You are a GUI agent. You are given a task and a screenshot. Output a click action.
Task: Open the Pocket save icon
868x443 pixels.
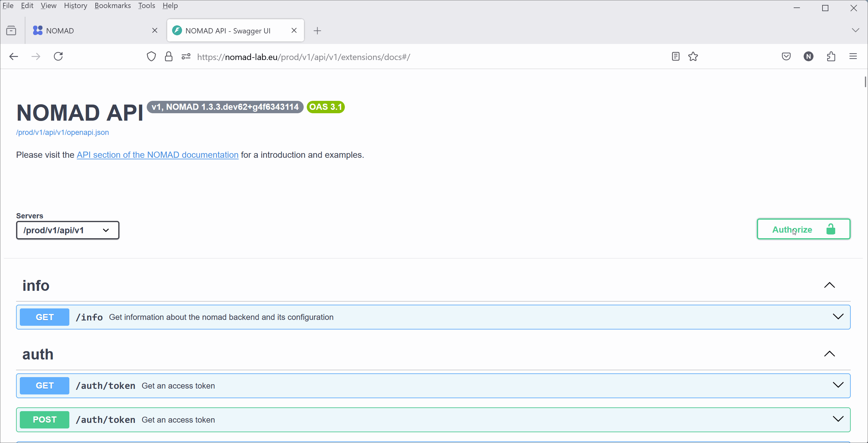(786, 56)
